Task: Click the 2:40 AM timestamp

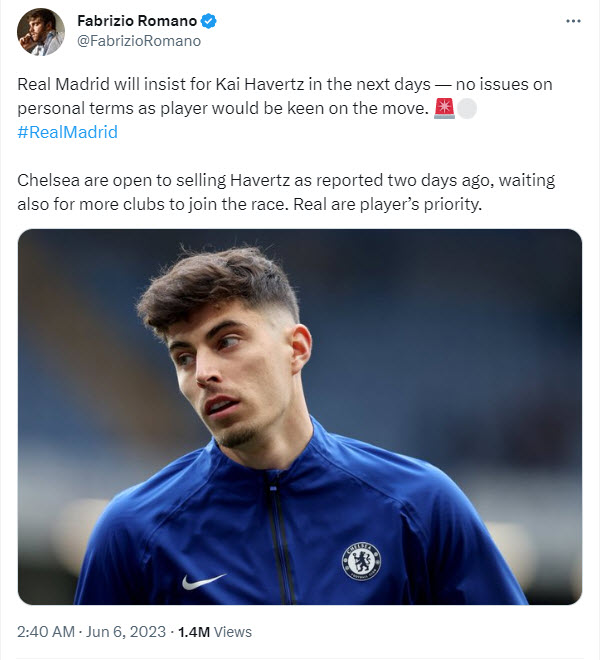Action: click(x=48, y=632)
